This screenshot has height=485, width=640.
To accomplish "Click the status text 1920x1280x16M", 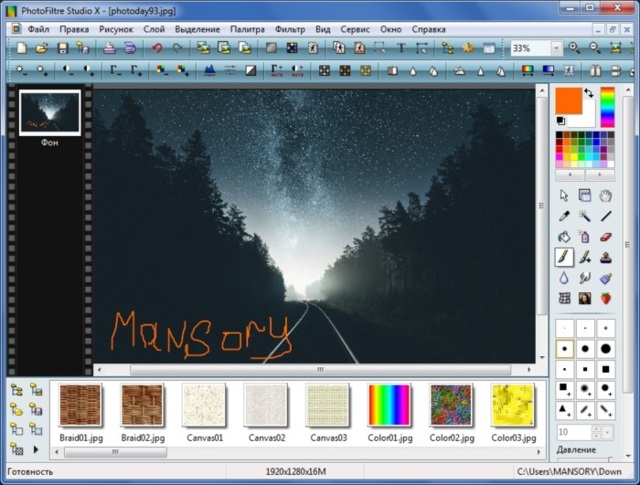I will click(x=296, y=472).
